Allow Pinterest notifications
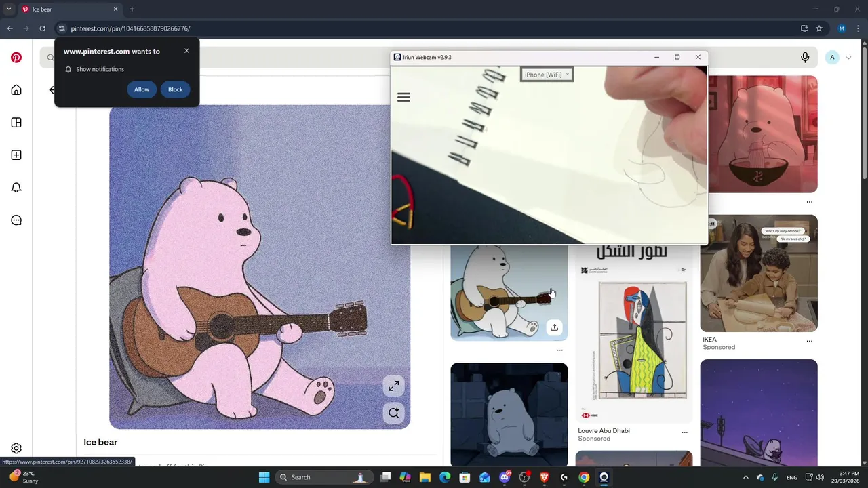This screenshot has width=868, height=488. click(x=142, y=89)
